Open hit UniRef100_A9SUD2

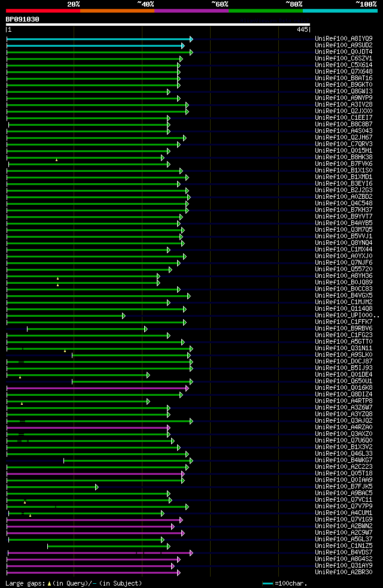click(344, 46)
